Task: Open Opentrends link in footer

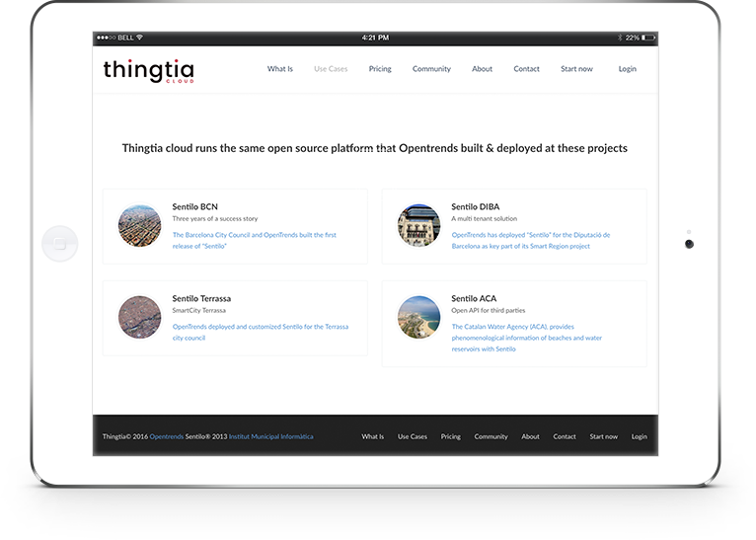Action: 167,436
